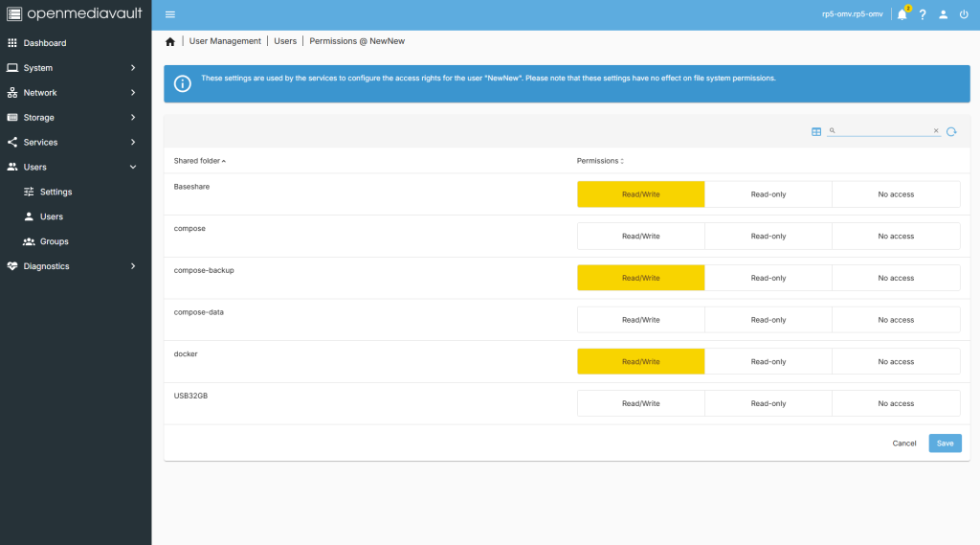This screenshot has width=980, height=545.
Task: Reload the table with refresh icon
Action: [x=951, y=131]
